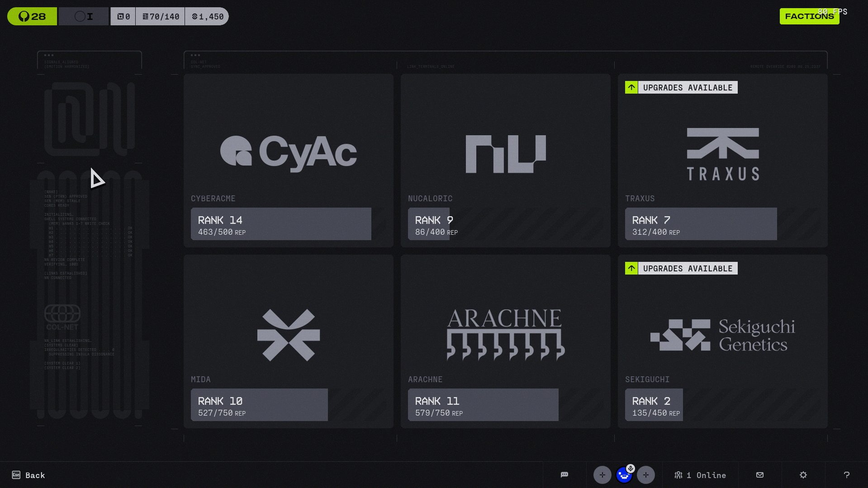
Task: Go back using the Back button
Action: 28,475
